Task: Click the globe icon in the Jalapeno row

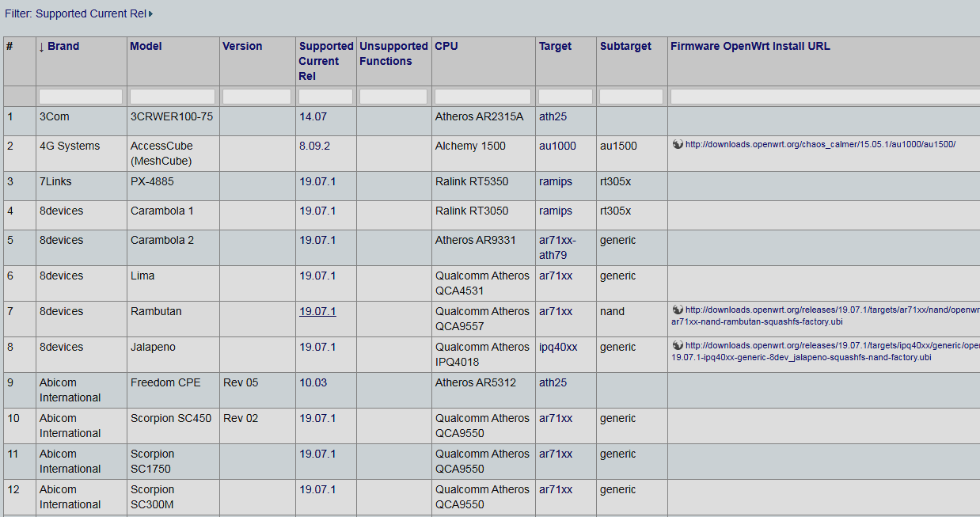Action: [678, 345]
